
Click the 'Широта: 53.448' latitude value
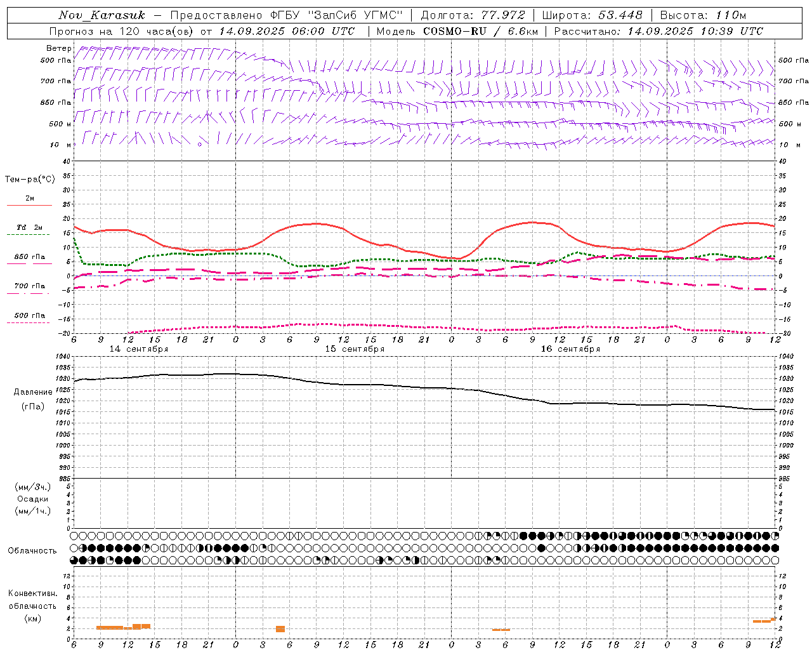592,15
